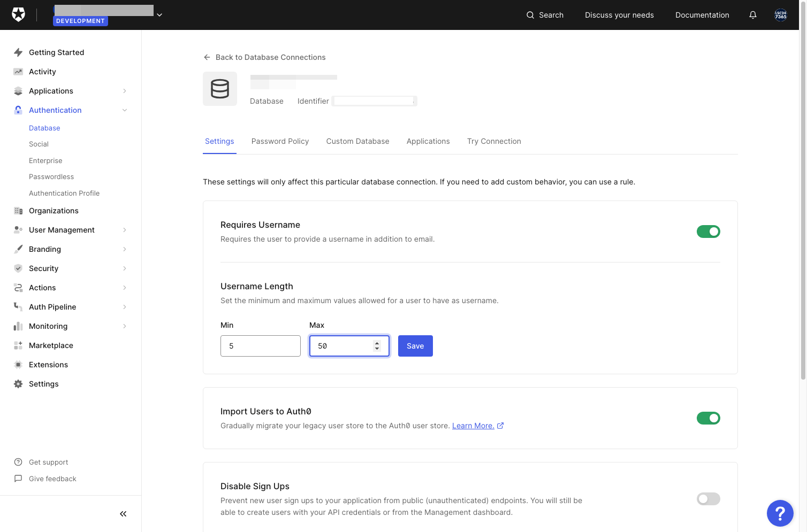Expand the User Management chevron
Image resolution: width=807 pixels, height=532 pixels.
[125, 230]
